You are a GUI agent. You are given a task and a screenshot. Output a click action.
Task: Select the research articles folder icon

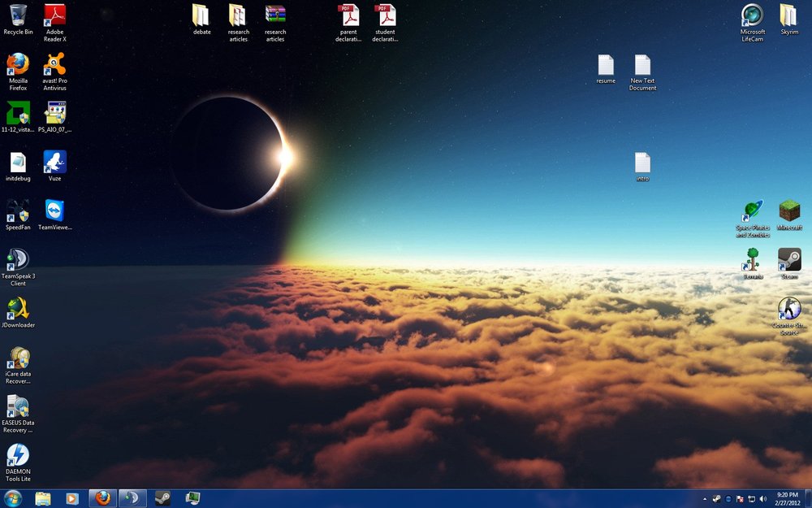pyautogui.click(x=238, y=23)
